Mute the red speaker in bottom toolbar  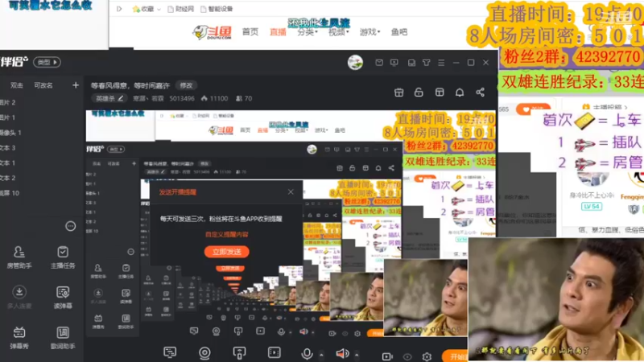tap(341, 353)
